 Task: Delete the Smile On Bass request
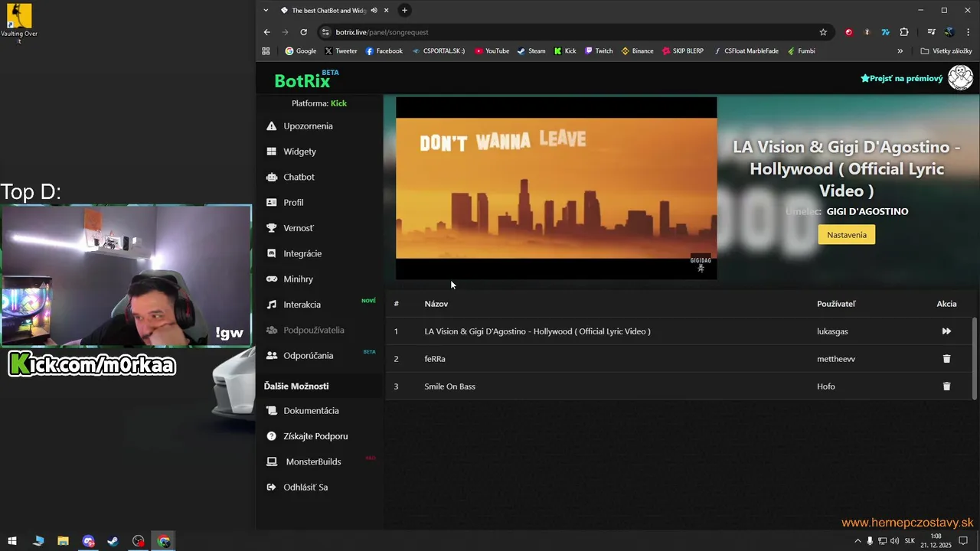[946, 386]
